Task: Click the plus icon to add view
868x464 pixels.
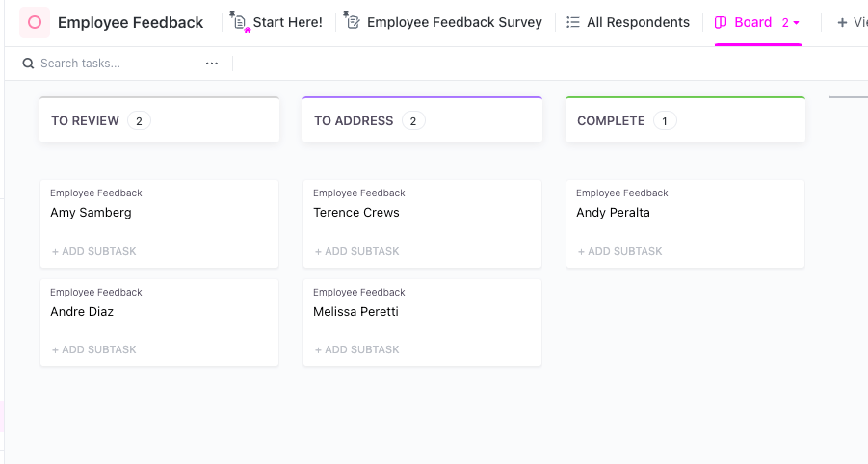Action: click(x=842, y=22)
